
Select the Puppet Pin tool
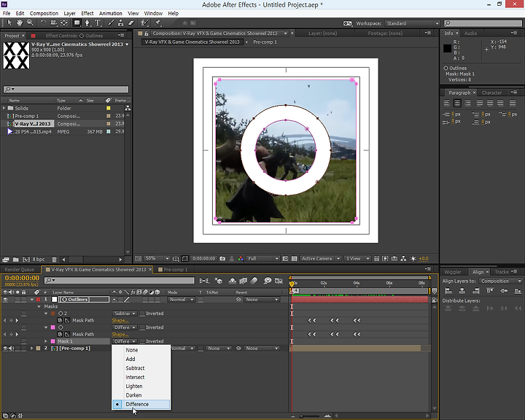click(157, 23)
